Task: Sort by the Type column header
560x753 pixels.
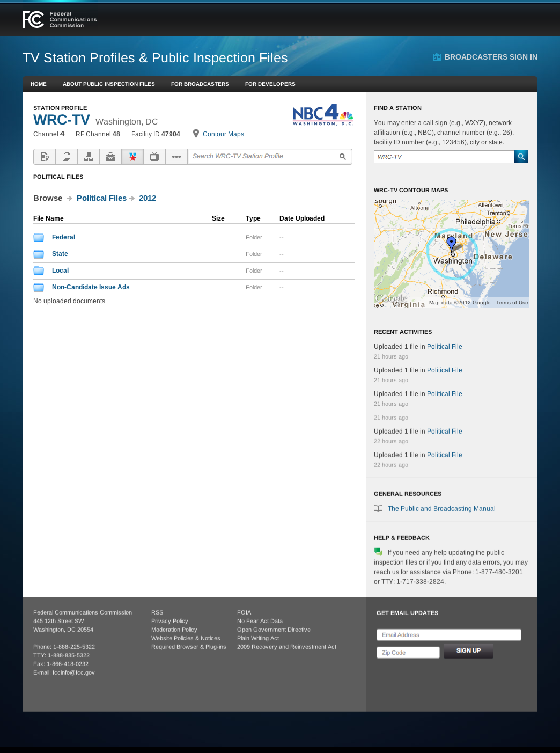Action: point(253,218)
